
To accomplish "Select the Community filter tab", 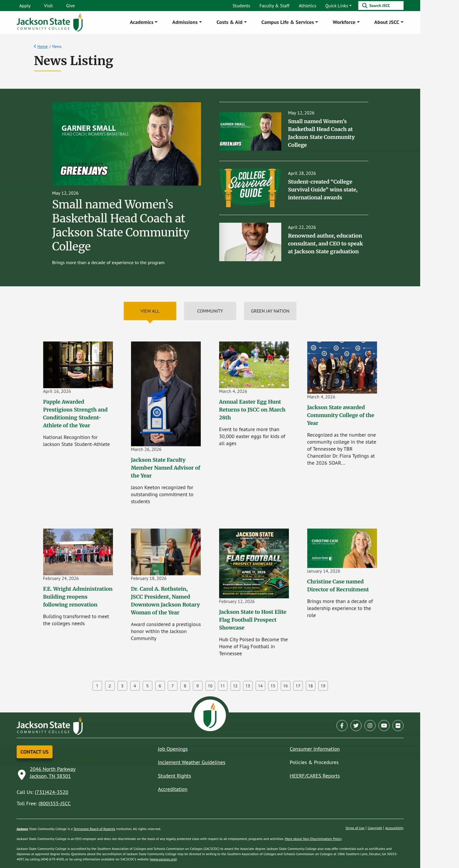I will (210, 311).
